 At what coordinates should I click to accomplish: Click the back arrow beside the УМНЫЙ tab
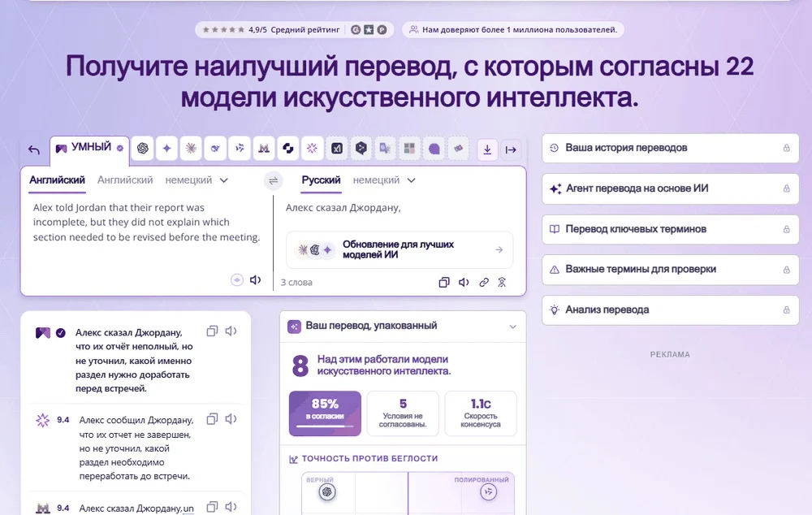click(x=33, y=149)
